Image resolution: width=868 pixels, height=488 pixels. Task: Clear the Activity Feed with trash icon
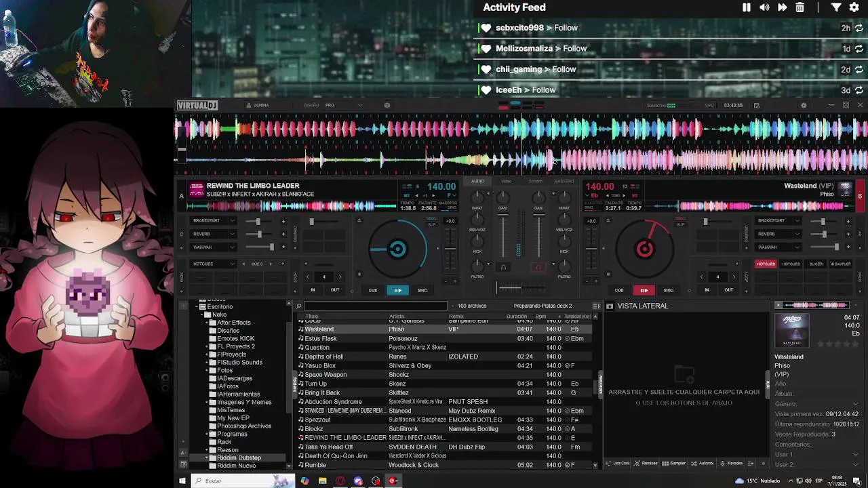click(800, 7)
